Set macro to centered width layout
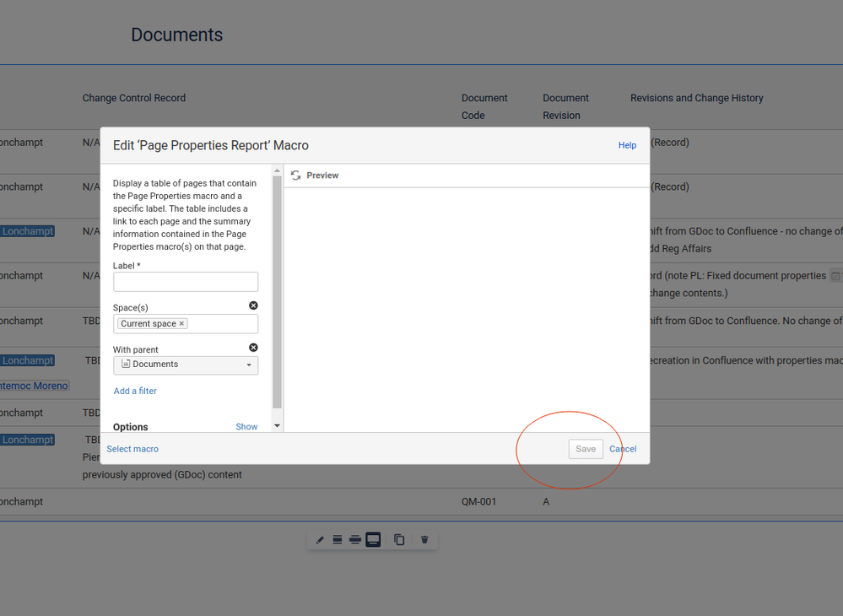 coord(337,540)
